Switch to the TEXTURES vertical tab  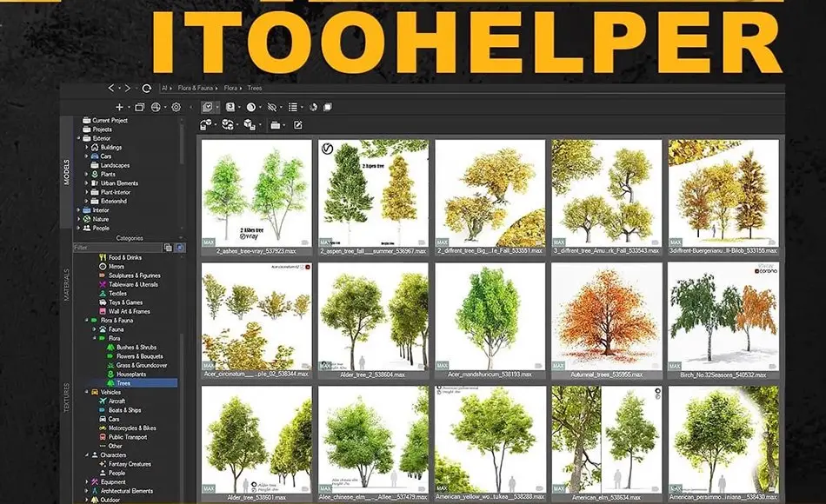[67, 398]
